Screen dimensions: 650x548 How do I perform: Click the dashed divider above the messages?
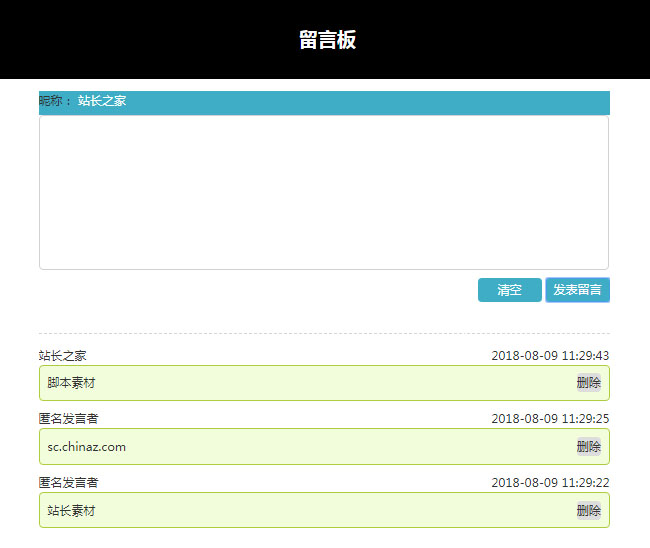coord(323,333)
